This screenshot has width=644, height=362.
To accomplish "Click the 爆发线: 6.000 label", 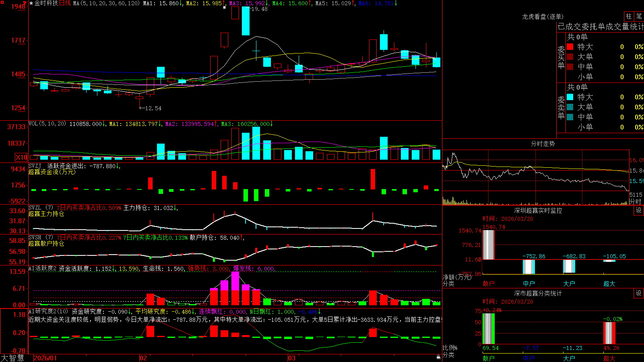I will tap(254, 269).
